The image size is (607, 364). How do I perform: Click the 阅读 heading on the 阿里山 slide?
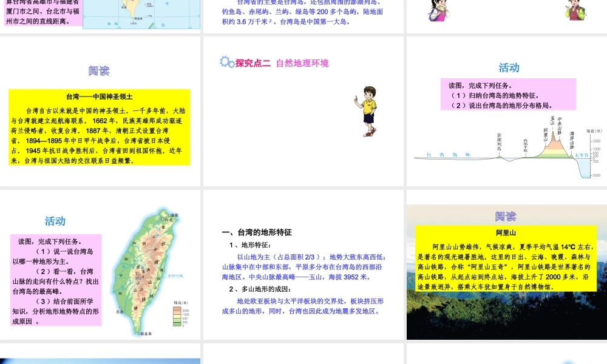[x=505, y=216]
